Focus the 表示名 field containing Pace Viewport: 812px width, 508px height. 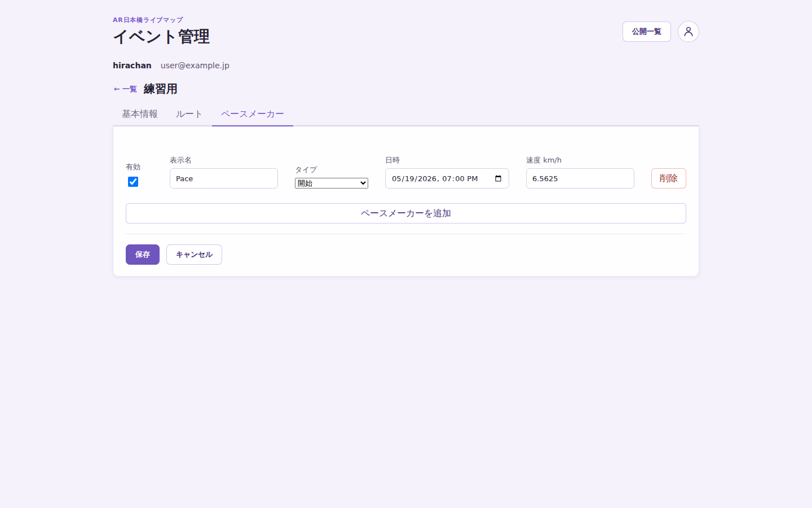point(224,178)
